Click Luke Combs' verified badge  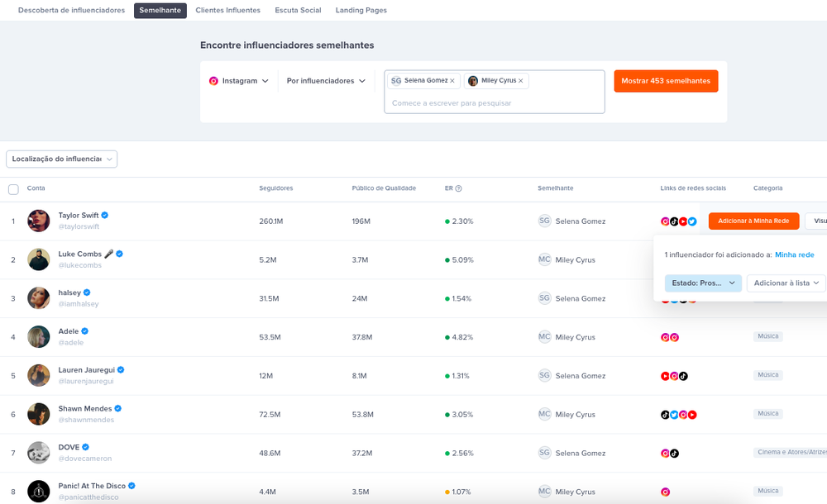[119, 254]
